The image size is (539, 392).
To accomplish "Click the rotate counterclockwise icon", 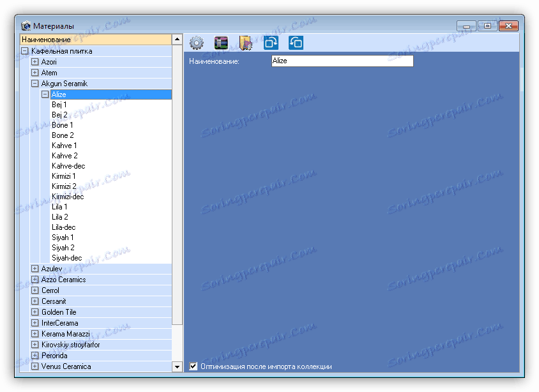I will (x=296, y=43).
